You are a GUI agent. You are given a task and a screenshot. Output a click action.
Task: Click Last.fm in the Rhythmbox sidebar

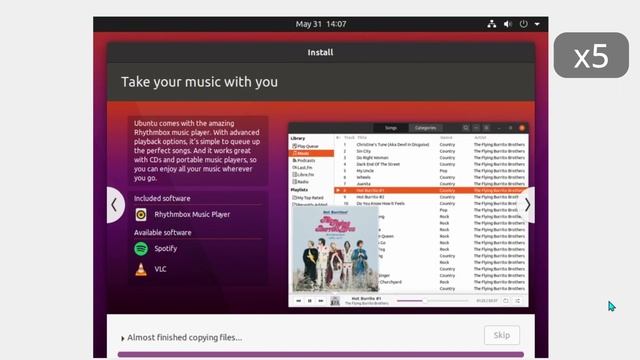click(302, 167)
